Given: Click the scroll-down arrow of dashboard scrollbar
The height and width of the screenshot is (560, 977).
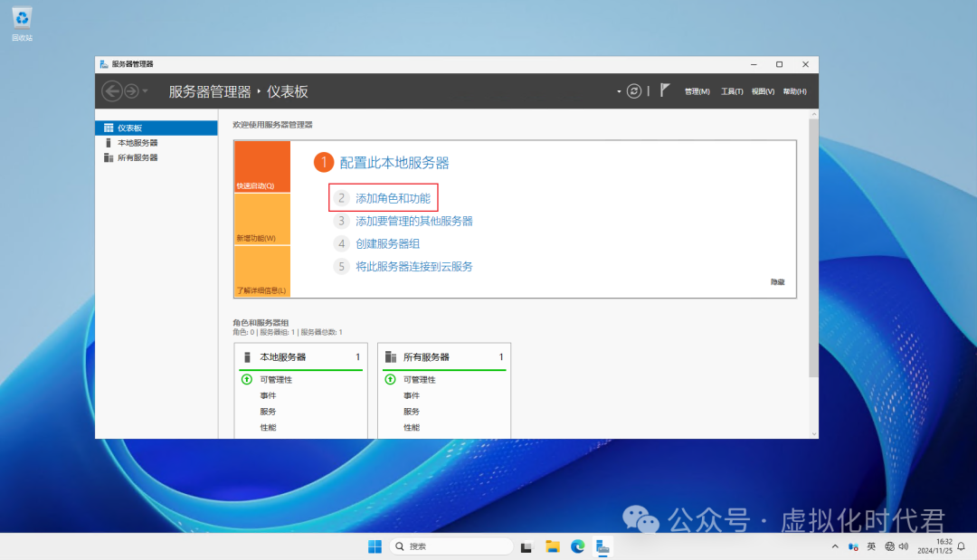Looking at the screenshot, I should click(x=814, y=434).
